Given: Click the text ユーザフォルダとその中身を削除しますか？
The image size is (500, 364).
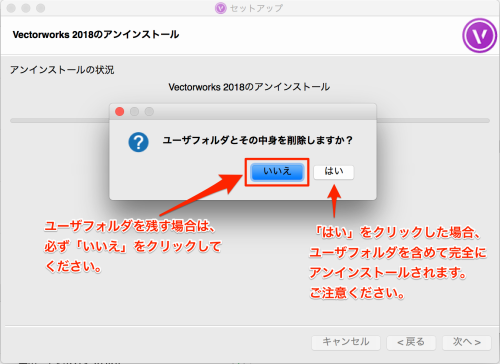Looking at the screenshot, I should (257, 140).
